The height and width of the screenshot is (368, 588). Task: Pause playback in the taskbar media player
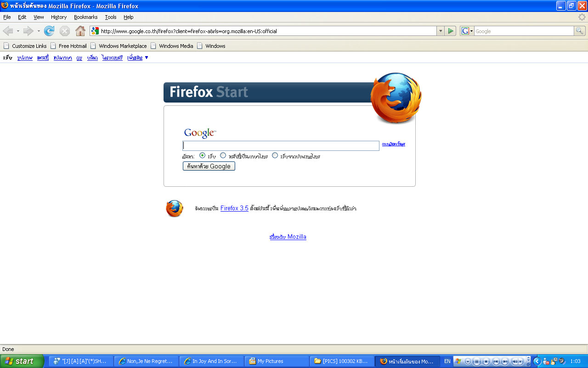pos(477,362)
